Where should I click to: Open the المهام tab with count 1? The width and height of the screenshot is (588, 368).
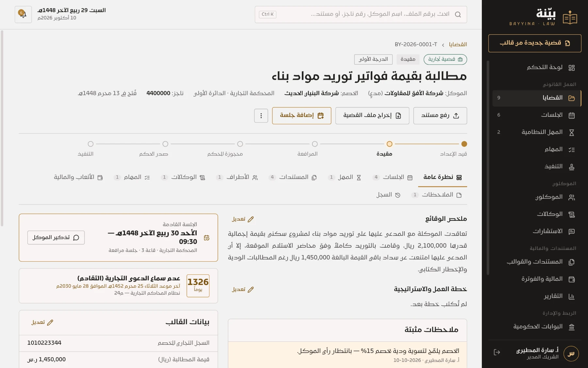(x=132, y=177)
